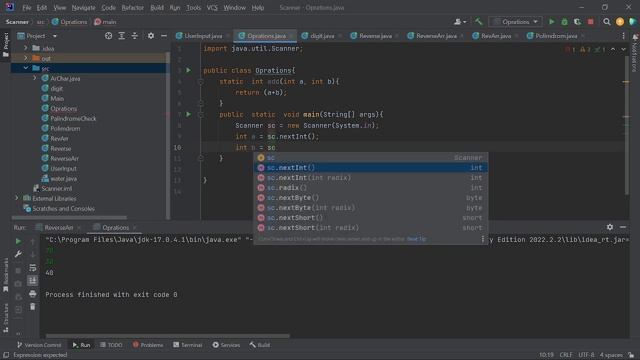Open Run panel gear options
The height and width of the screenshot is (360, 640).
click(x=609, y=227)
